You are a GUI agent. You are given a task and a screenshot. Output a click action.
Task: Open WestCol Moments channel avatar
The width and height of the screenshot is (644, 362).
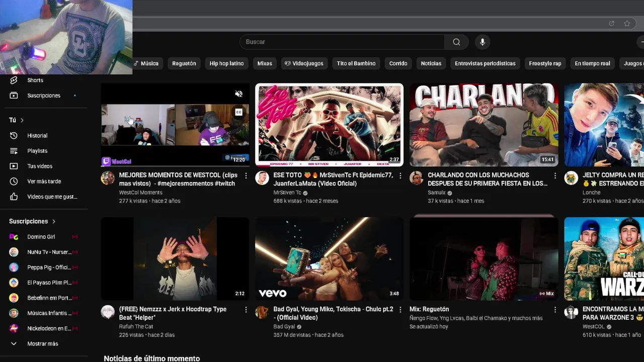(x=108, y=178)
